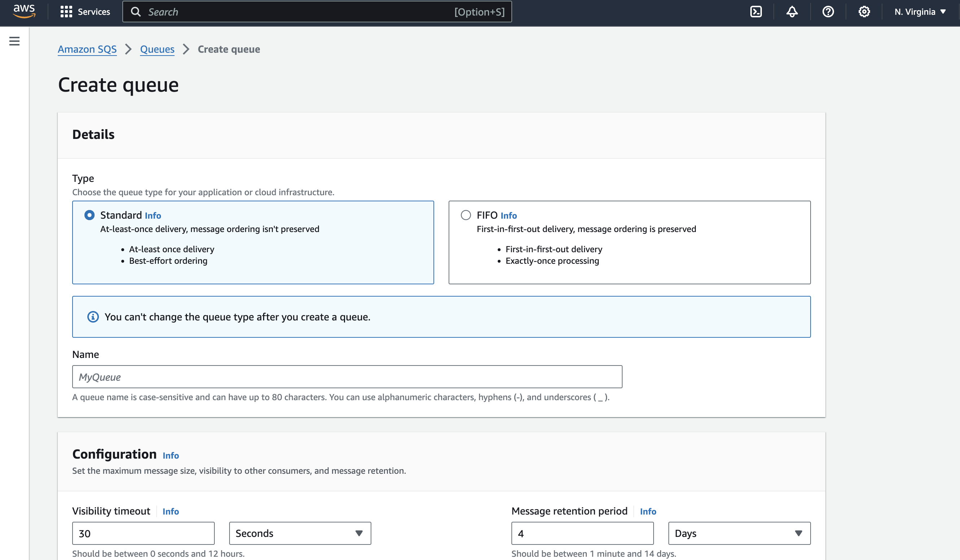Click the Queues breadcrumb link
This screenshot has width=960, height=560.
coord(157,49)
